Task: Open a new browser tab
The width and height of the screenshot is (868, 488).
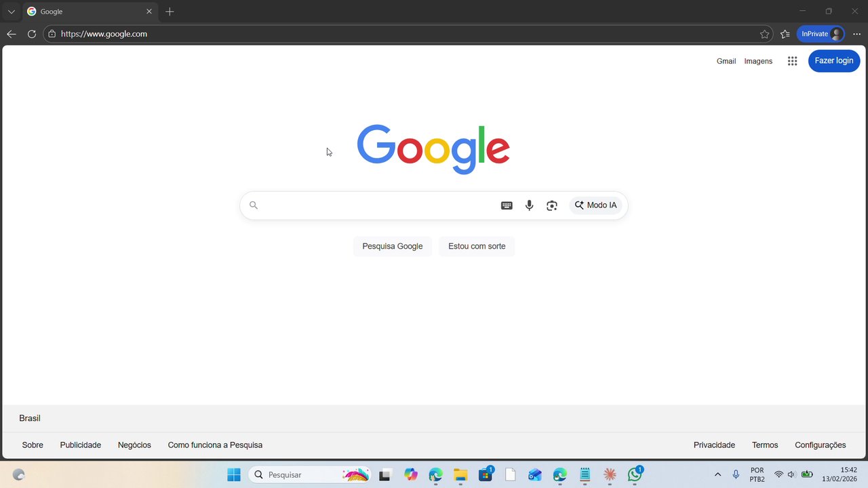Action: point(170,12)
